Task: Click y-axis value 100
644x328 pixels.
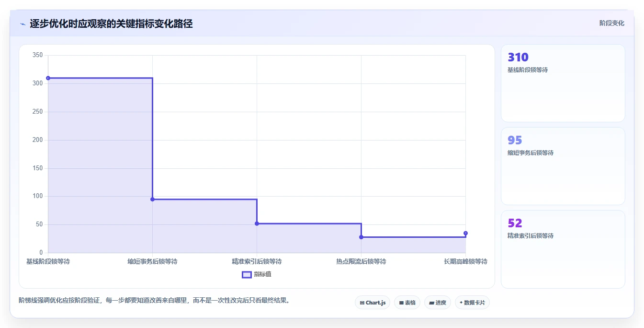Action: coord(37,196)
